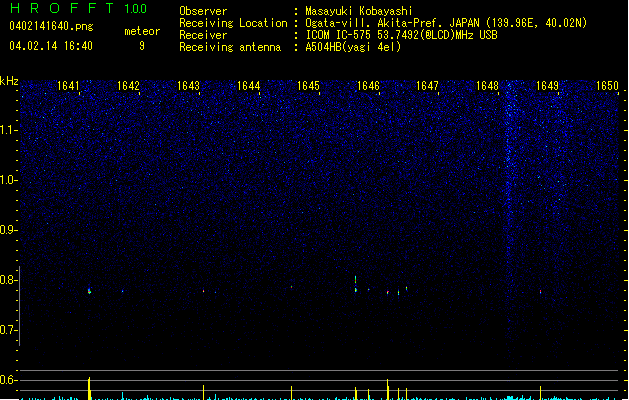This screenshot has width=629, height=400.
Task: Click the 1645 time axis label
Action: pyautogui.click(x=308, y=86)
